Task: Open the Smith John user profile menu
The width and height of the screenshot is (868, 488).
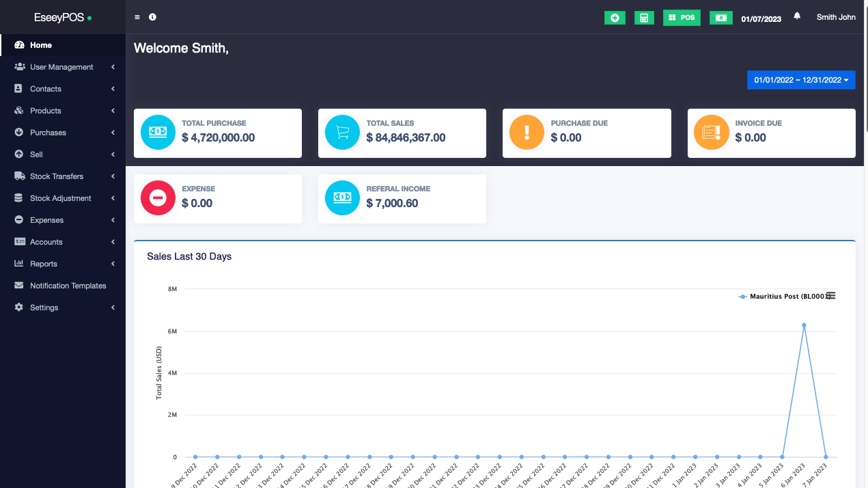Action: 836,17
